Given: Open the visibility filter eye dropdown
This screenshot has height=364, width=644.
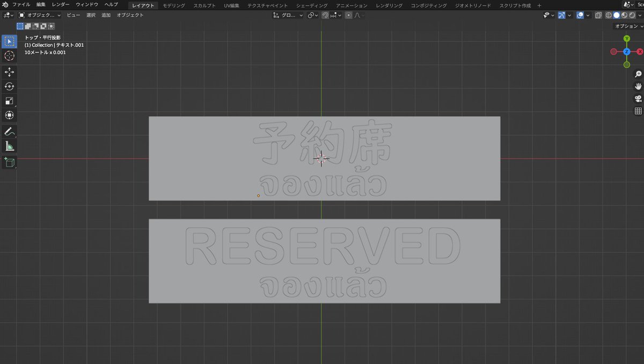Looking at the screenshot, I should tap(549, 15).
